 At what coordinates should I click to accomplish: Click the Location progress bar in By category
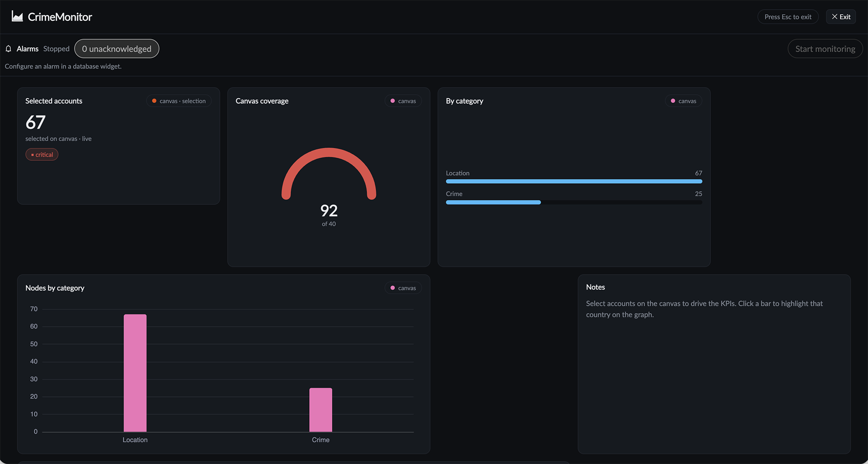(x=574, y=181)
